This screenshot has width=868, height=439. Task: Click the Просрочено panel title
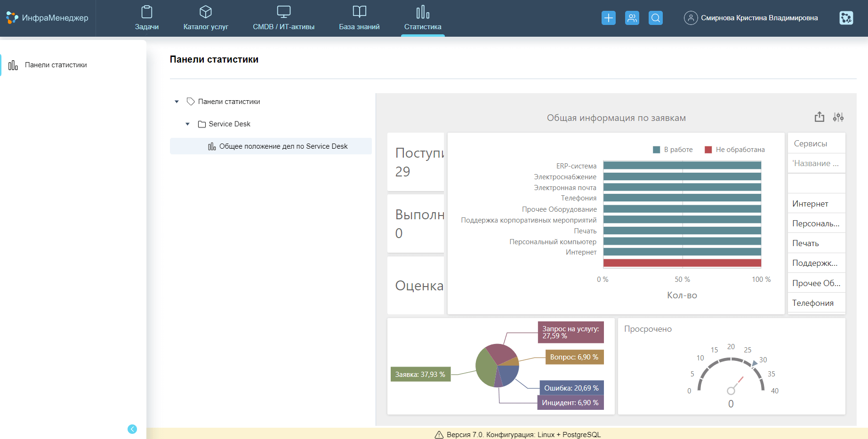click(x=648, y=329)
